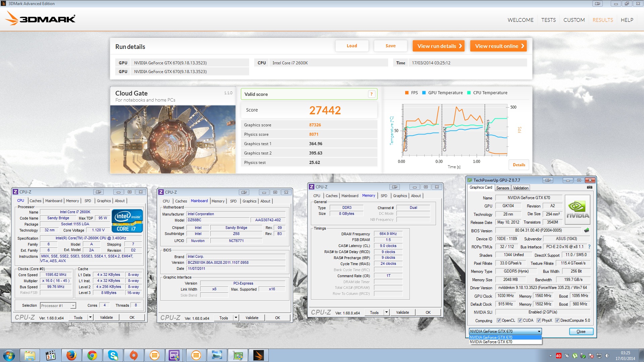The image size is (644, 362).
Task: Click the GPU-Z title bar app icon
Action: pos(470,180)
